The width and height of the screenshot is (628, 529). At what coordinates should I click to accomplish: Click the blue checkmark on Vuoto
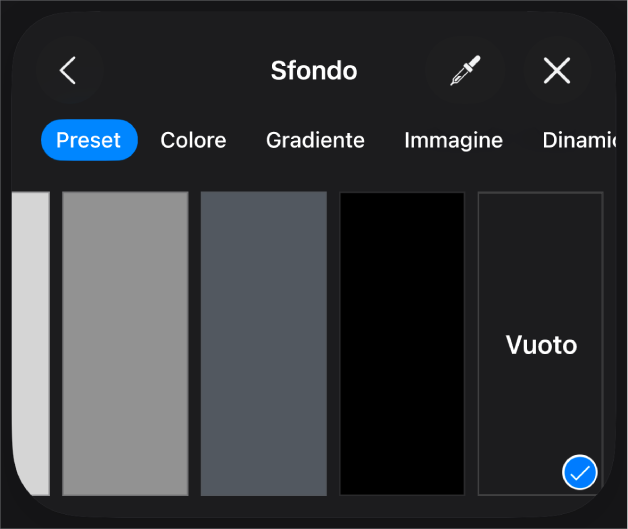coord(579,472)
